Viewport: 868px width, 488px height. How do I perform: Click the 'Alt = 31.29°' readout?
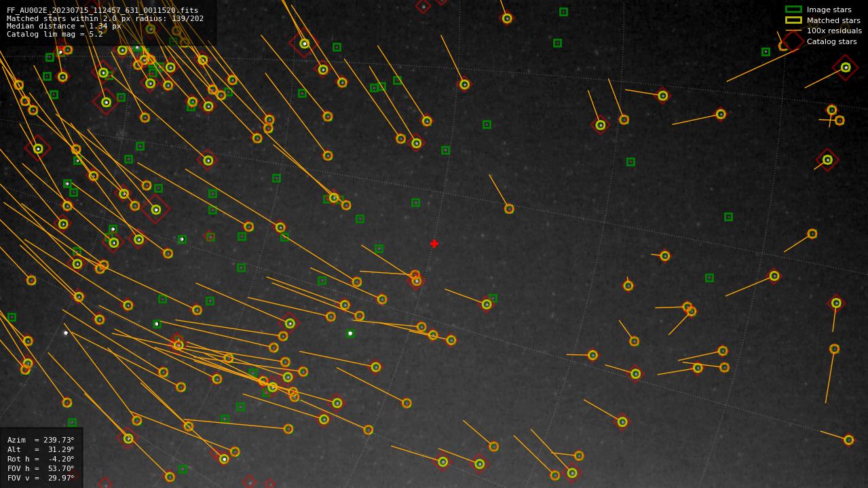point(41,449)
